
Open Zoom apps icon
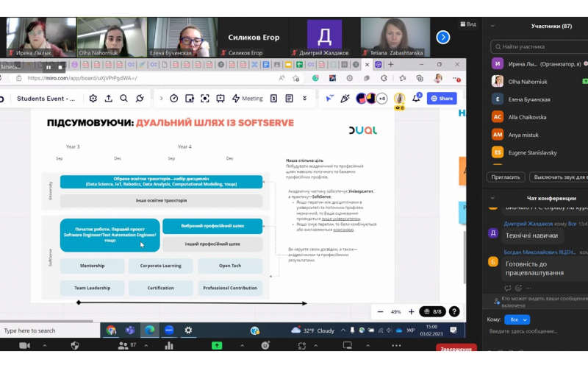point(302,345)
